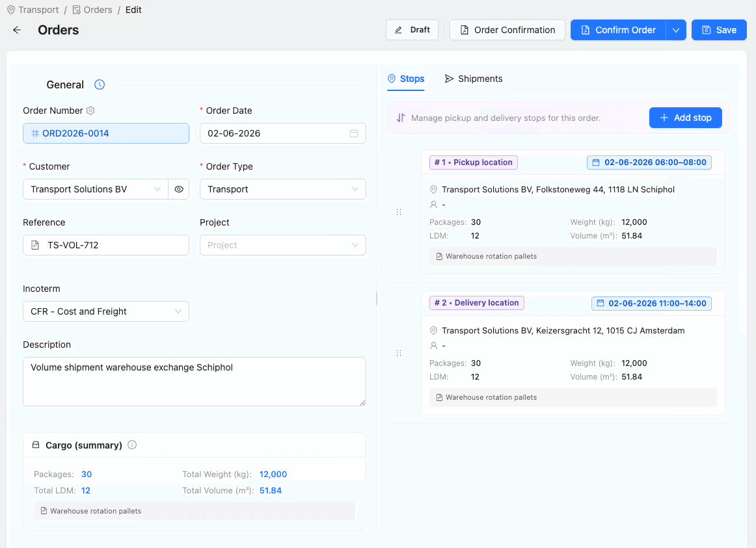Click calendar icon in pickup time badge
Screen dimensions: 756x548
[596, 163]
